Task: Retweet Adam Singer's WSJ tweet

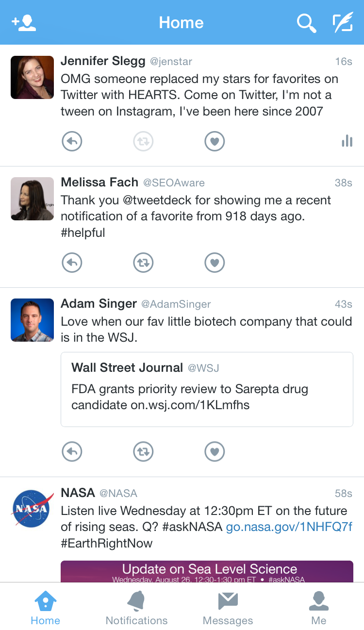Action: (x=143, y=452)
